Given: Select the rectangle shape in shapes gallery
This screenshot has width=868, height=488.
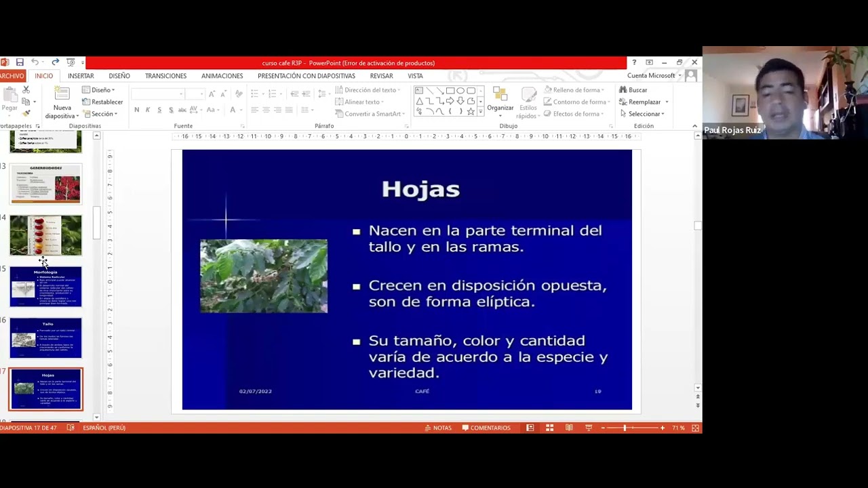Looking at the screenshot, I should (450, 90).
